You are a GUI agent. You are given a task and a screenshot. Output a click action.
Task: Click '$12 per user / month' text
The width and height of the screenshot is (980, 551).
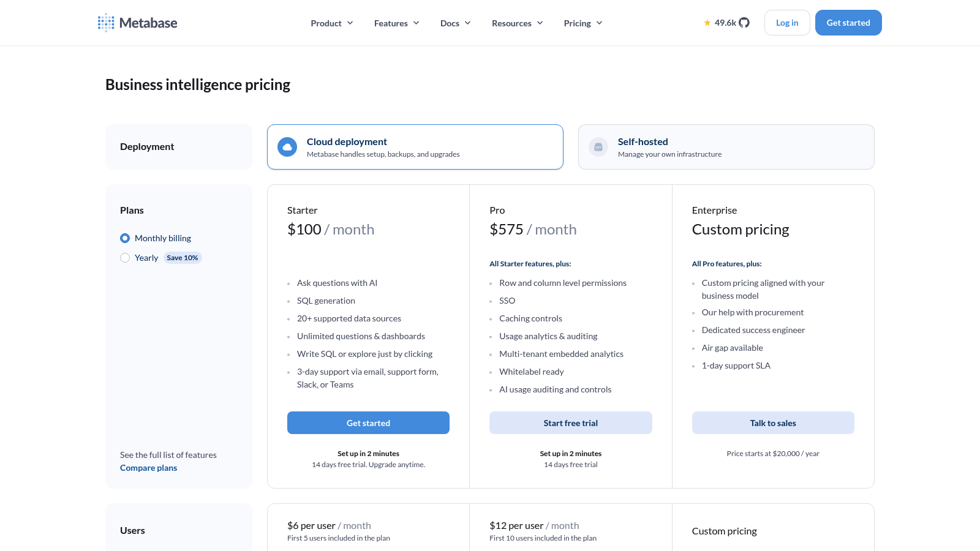[534, 525]
